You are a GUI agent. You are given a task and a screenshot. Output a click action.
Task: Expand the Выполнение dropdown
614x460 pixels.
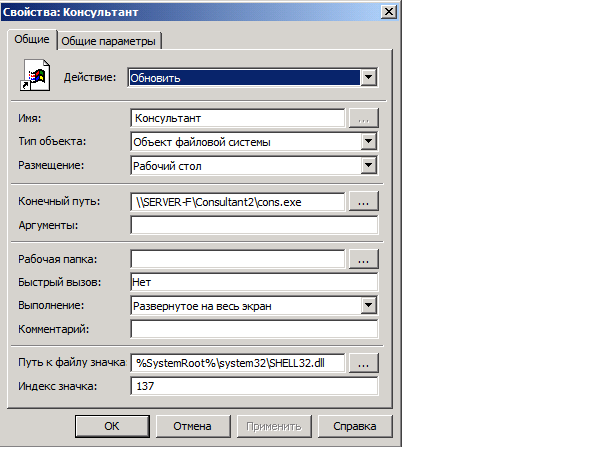pyautogui.click(x=368, y=305)
